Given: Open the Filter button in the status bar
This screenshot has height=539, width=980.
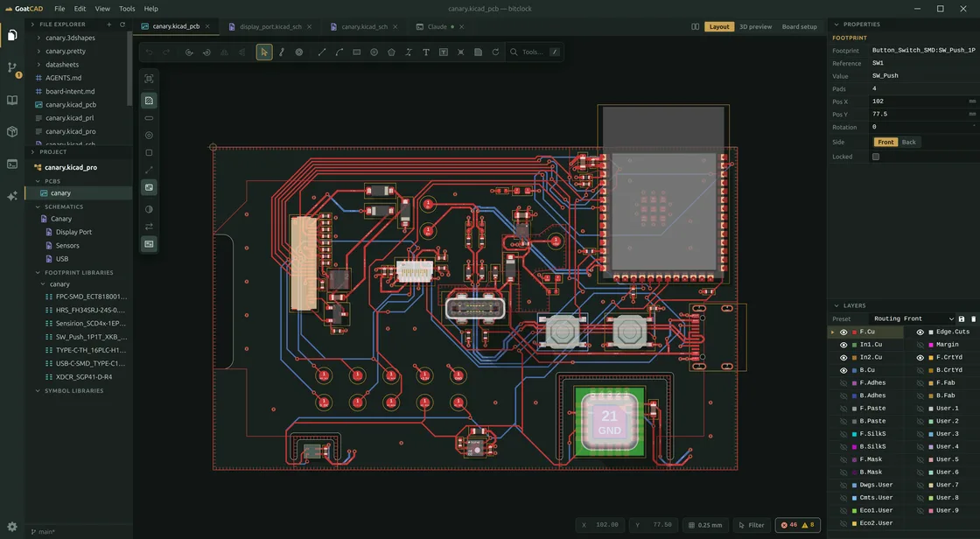Looking at the screenshot, I should click(752, 525).
